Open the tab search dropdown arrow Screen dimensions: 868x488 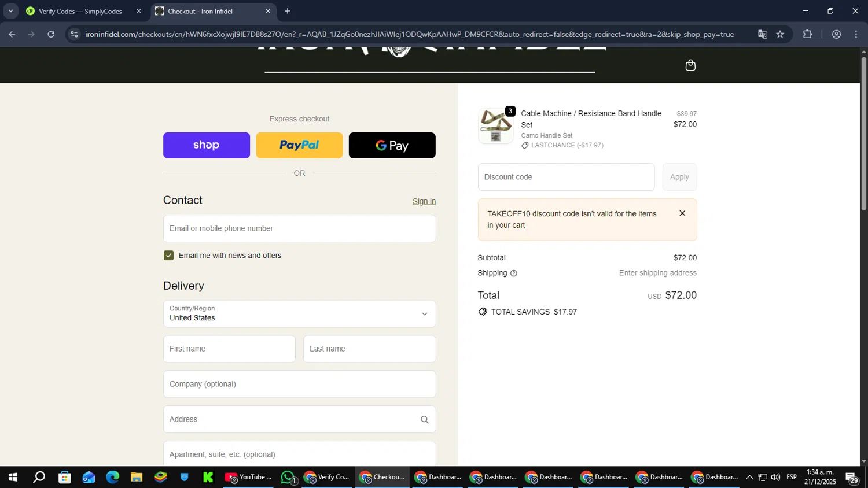pyautogui.click(x=10, y=11)
